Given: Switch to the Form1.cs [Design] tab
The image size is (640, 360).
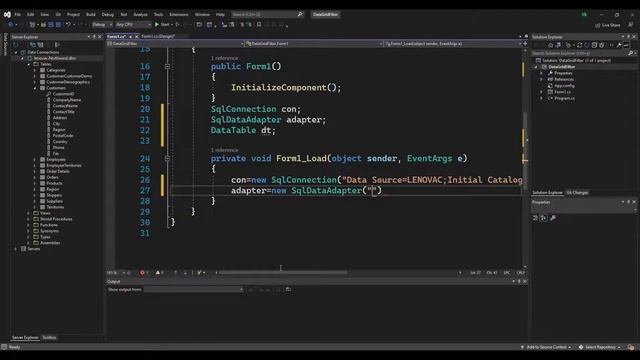Looking at the screenshot, I should pos(158,36).
